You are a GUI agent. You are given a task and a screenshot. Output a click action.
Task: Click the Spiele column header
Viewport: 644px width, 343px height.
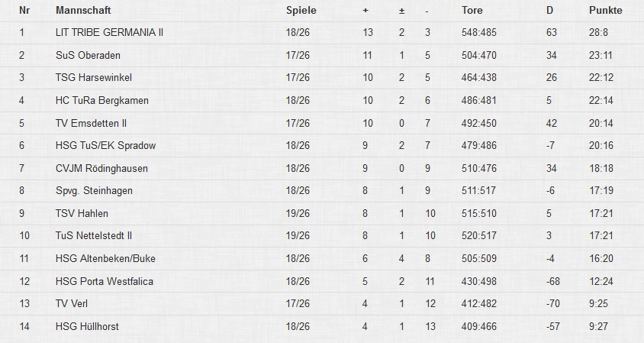coord(301,11)
